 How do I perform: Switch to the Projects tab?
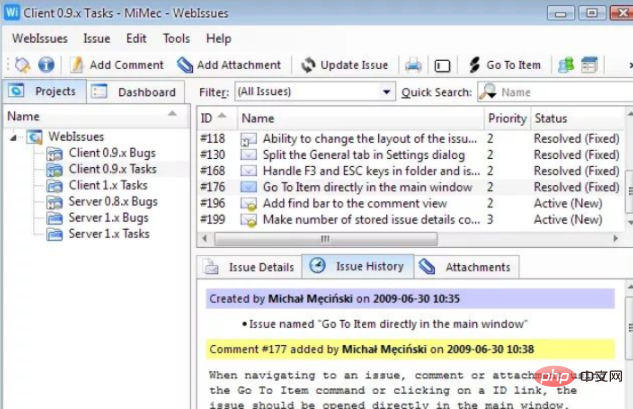coord(44,91)
